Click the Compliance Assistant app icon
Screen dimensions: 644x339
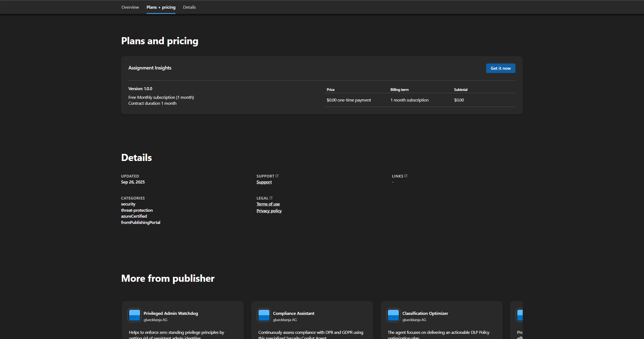(x=264, y=315)
